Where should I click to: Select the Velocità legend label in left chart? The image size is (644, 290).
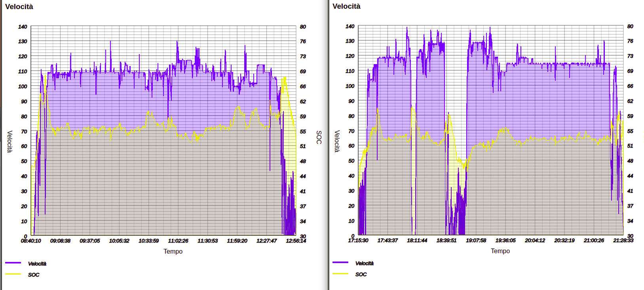click(37, 263)
